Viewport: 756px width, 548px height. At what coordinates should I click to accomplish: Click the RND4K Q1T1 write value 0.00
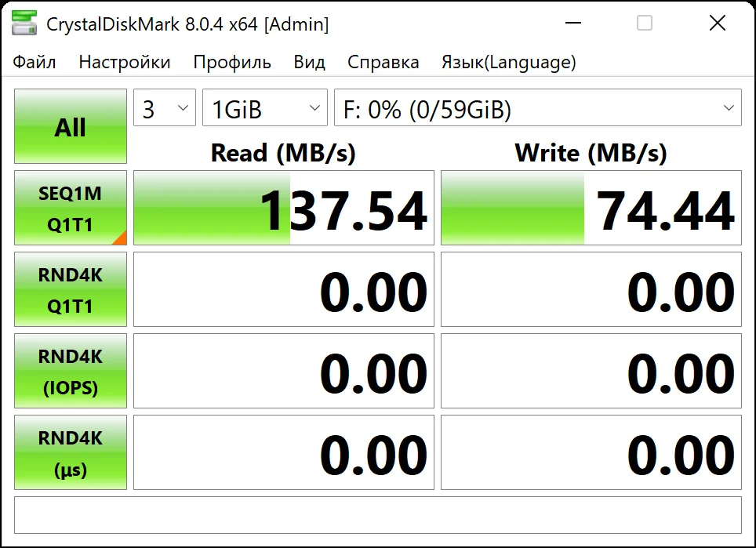(591, 289)
